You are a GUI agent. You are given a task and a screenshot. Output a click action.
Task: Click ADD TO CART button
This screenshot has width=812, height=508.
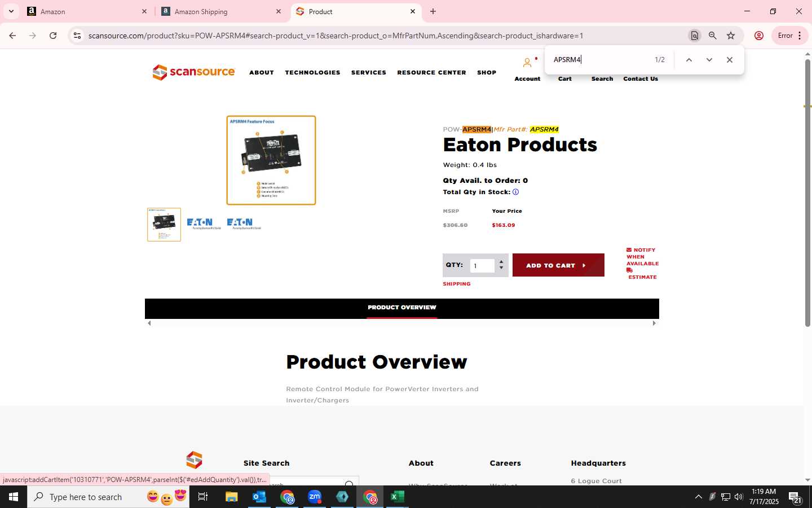click(x=558, y=265)
